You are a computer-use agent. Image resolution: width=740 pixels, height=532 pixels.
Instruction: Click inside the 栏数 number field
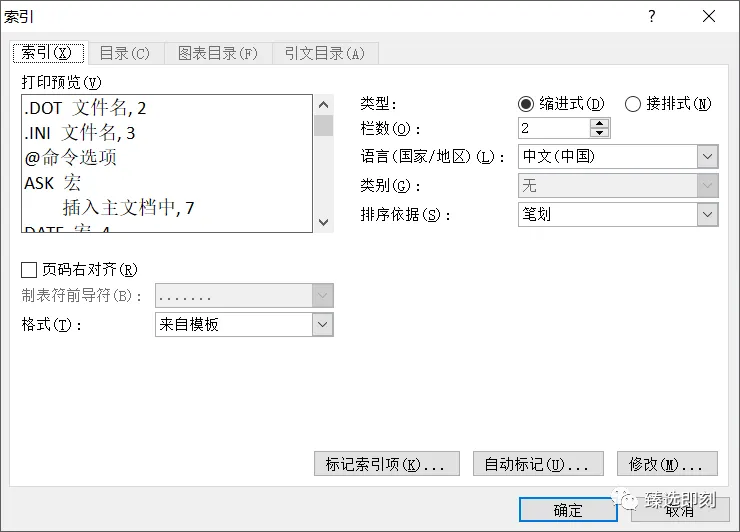pos(554,128)
